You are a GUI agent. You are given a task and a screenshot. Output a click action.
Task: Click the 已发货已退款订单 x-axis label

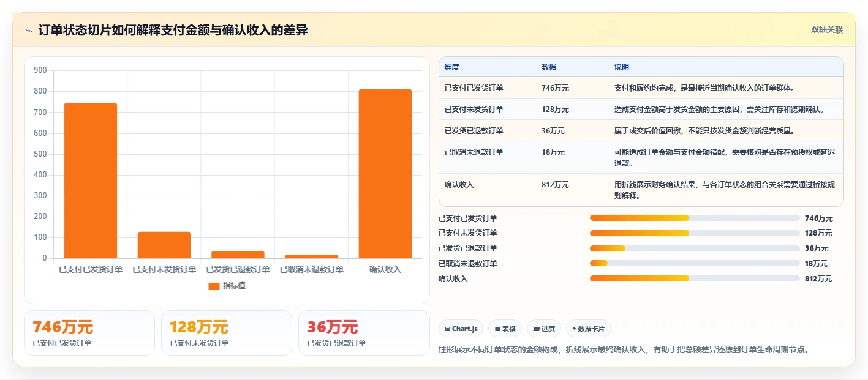pyautogui.click(x=238, y=269)
